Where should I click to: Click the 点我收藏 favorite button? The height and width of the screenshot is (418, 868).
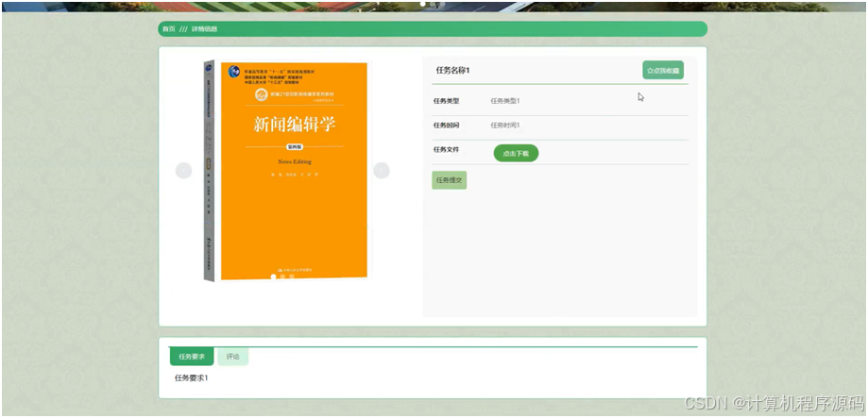point(663,70)
